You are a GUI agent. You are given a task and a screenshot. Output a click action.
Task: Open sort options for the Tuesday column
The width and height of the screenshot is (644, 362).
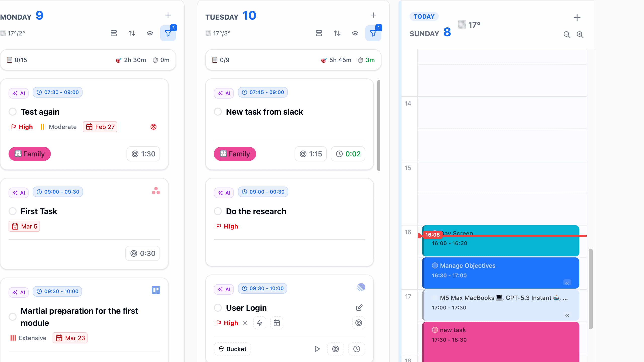coord(337,33)
